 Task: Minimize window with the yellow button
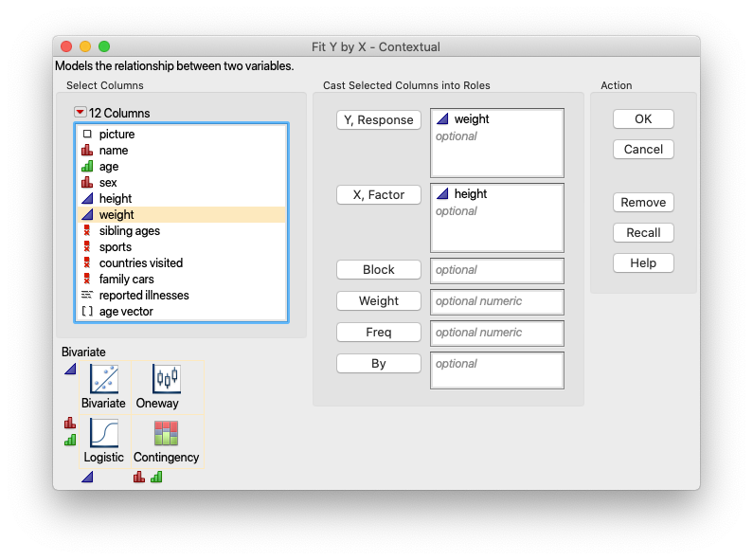tap(85, 46)
